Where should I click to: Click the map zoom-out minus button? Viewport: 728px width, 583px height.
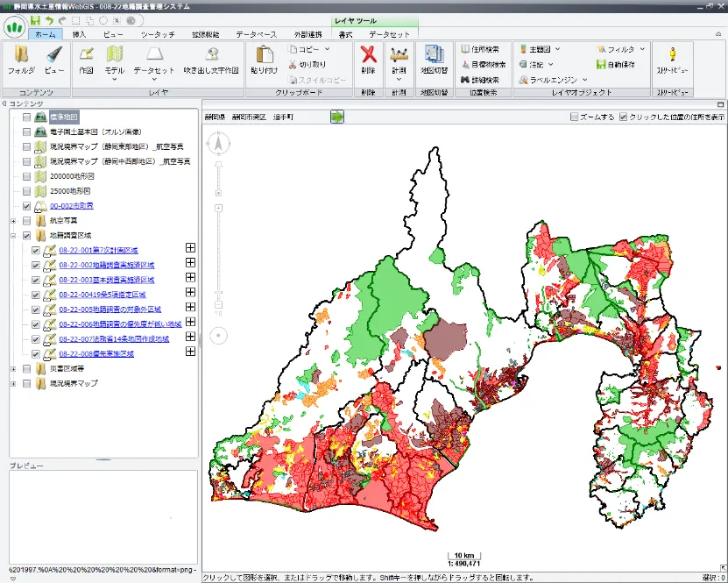[x=219, y=305]
